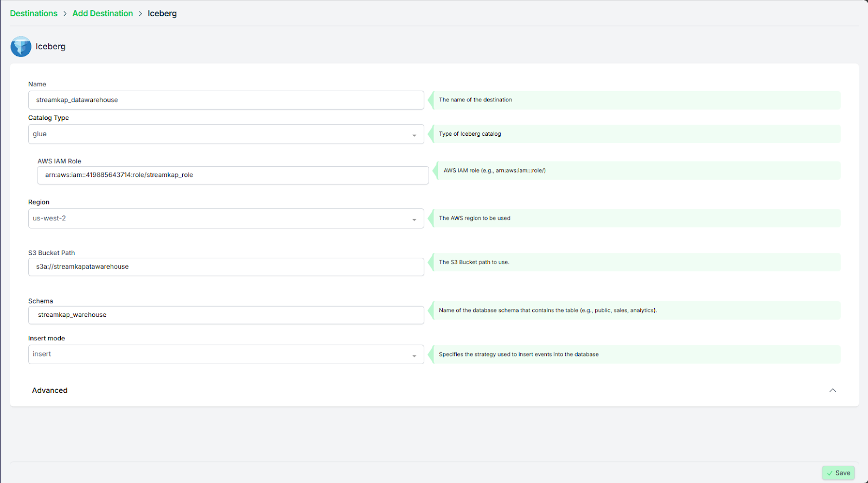Screen dimensions: 868x483
Task: Click the Iceberg page heading
Action: pyautogui.click(x=50, y=47)
